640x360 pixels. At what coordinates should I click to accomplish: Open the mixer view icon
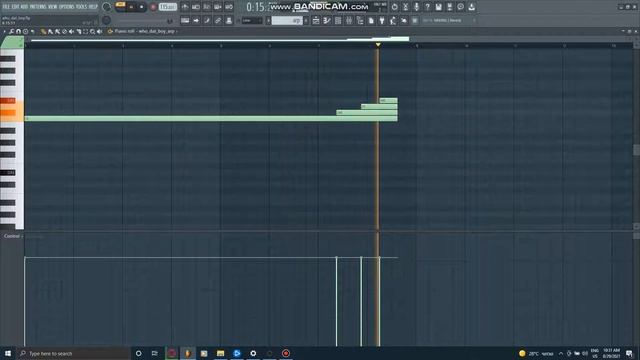click(x=349, y=20)
